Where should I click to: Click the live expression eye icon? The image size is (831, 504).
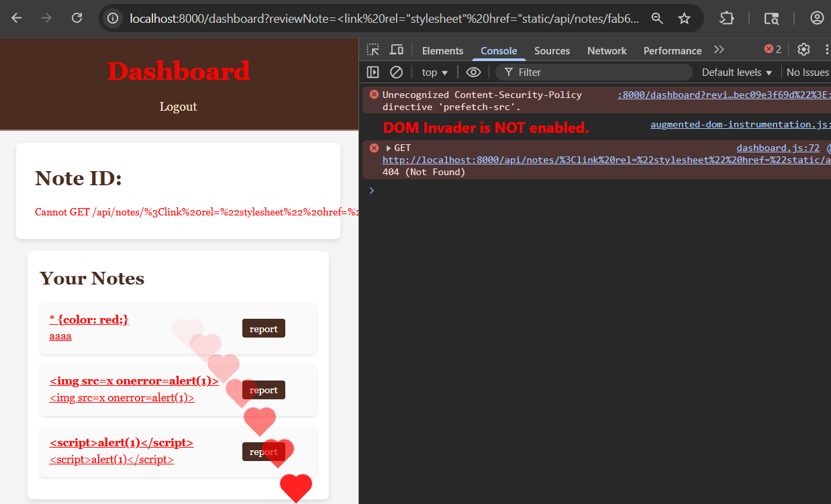pos(473,72)
